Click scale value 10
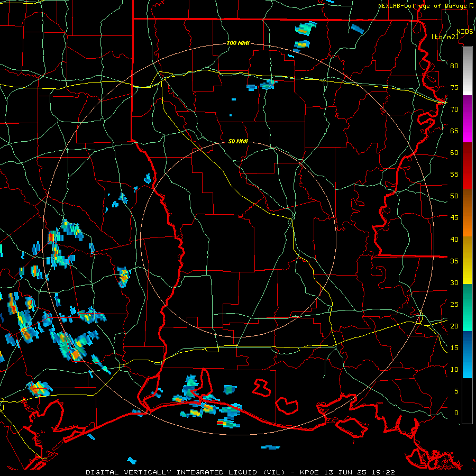The width and height of the screenshot is (476, 476). [x=454, y=370]
